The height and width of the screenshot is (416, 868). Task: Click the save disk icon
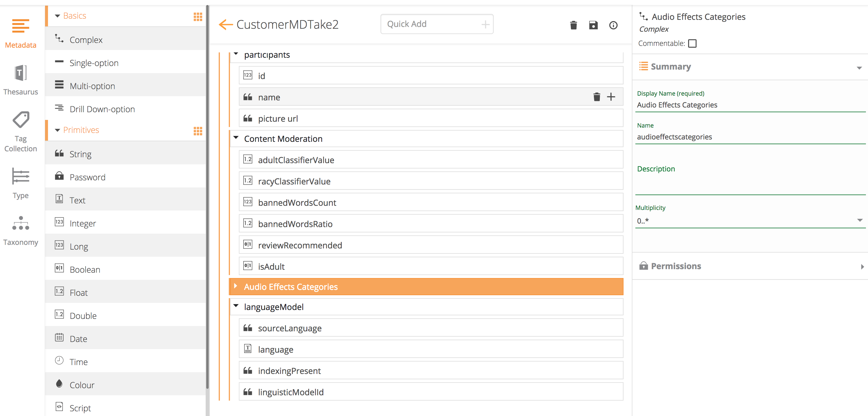[593, 25]
